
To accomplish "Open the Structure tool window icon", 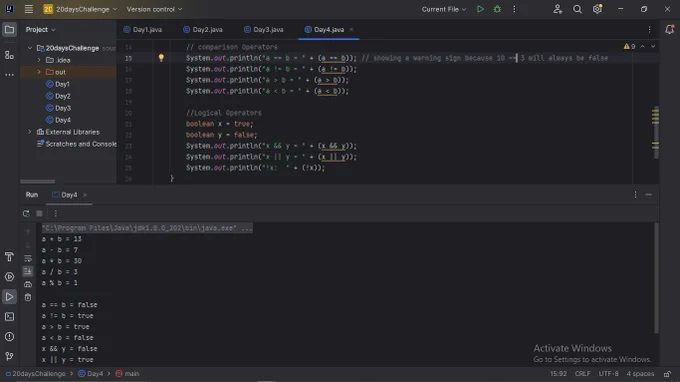I will point(9,55).
